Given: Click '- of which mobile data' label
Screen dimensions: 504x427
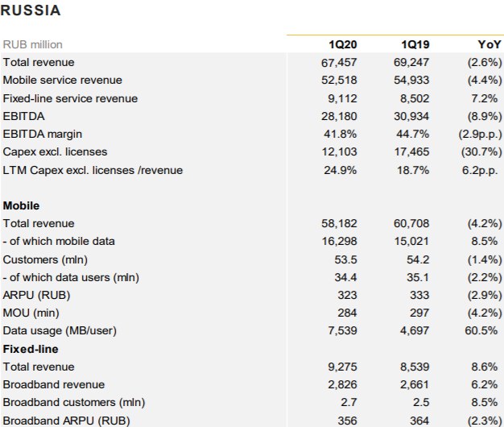Looking at the screenshot, I should coord(59,241).
